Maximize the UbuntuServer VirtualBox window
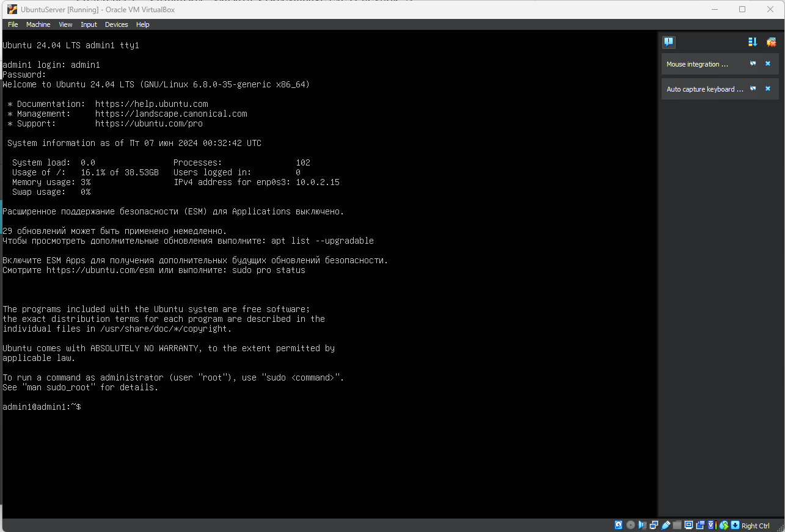The image size is (785, 532). (742, 9)
